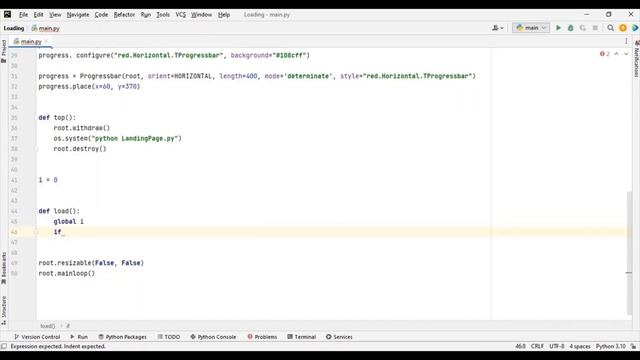Image resolution: width=640 pixels, height=360 pixels.
Task: Open Refactor menu
Action: (124, 15)
